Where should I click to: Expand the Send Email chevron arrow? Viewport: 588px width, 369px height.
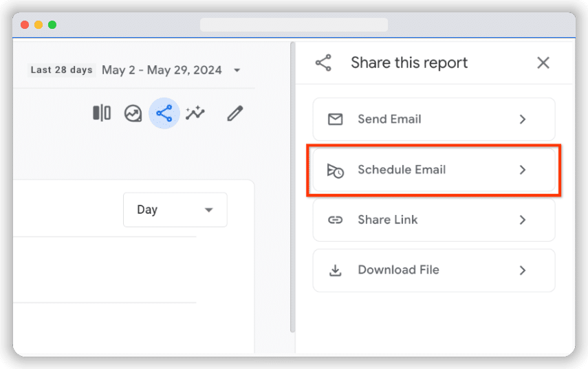523,119
